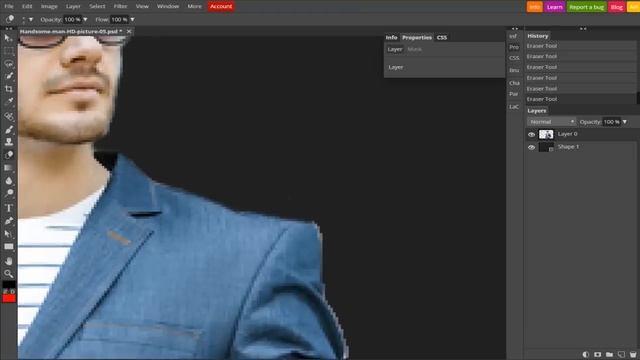
Task: Select the Lasso tool
Action: coord(8,64)
